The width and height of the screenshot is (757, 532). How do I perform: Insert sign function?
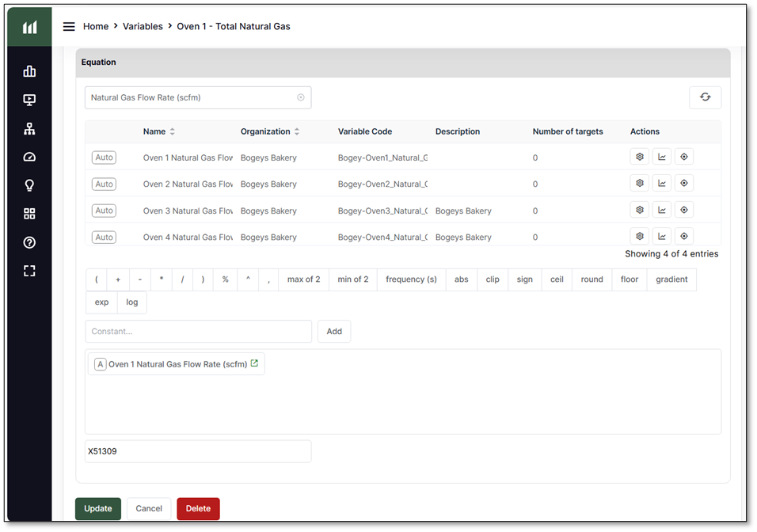(525, 279)
